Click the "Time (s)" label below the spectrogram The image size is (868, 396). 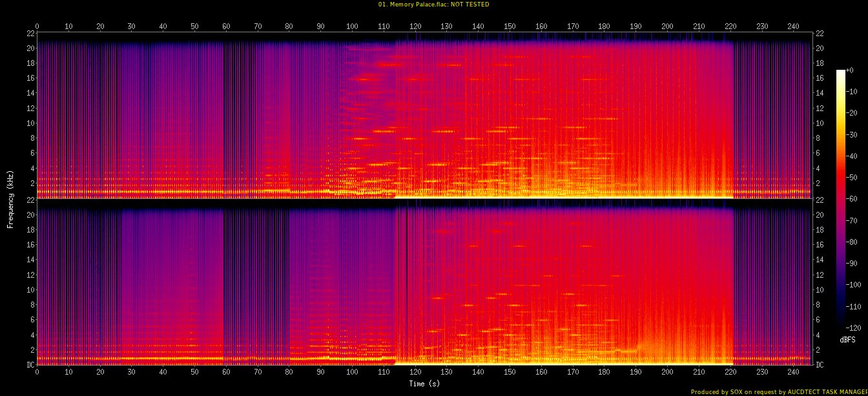pos(424,384)
